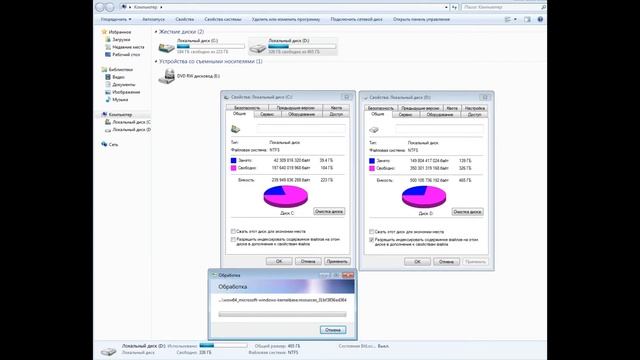Screen dimensions: 640x360
Task: Click the magenta Свободно swatch in disk D properties
Action: click(372, 168)
